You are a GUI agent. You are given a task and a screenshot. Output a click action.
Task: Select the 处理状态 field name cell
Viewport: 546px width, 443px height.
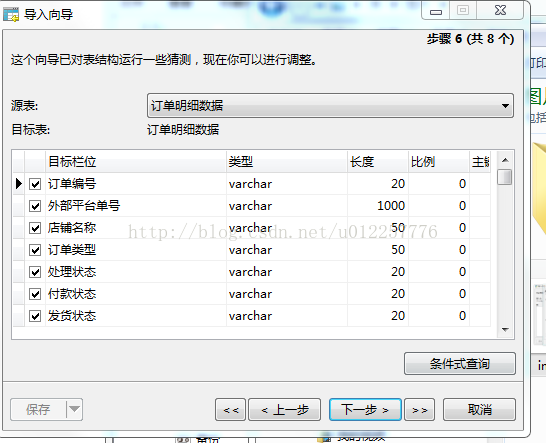pos(136,272)
